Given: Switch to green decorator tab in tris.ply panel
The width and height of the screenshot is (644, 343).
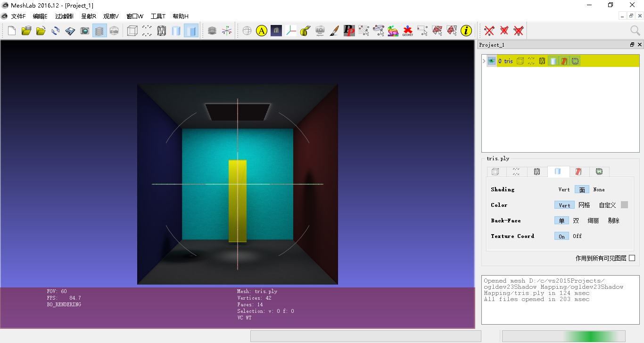Looking at the screenshot, I should pos(599,172).
